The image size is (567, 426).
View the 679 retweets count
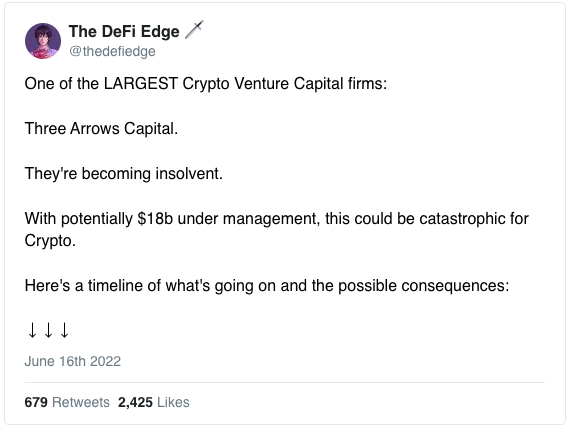(36, 402)
